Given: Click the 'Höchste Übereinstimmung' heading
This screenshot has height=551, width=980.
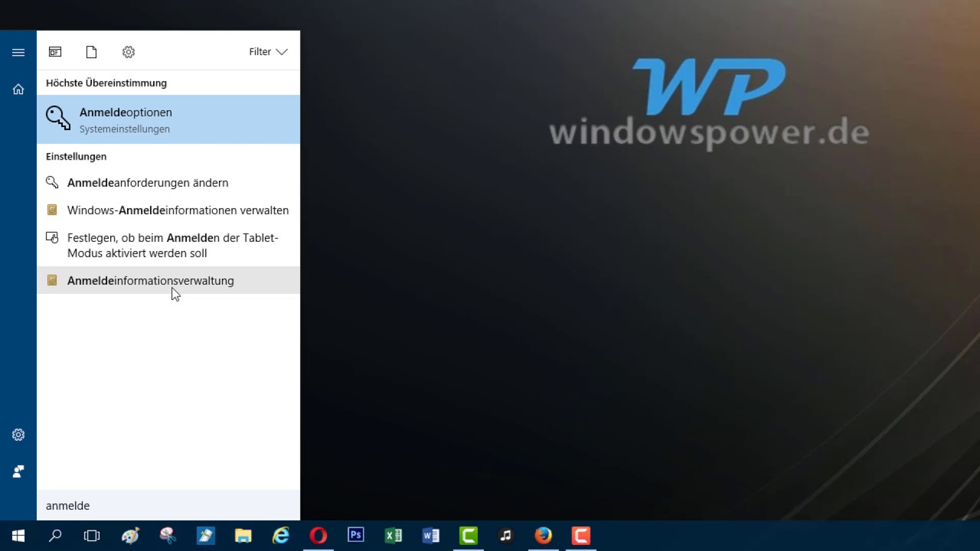Looking at the screenshot, I should click(x=106, y=83).
